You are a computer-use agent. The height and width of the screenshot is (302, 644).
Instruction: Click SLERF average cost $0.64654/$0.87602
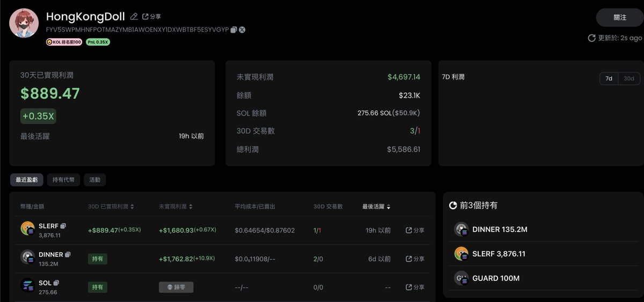pyautogui.click(x=265, y=230)
